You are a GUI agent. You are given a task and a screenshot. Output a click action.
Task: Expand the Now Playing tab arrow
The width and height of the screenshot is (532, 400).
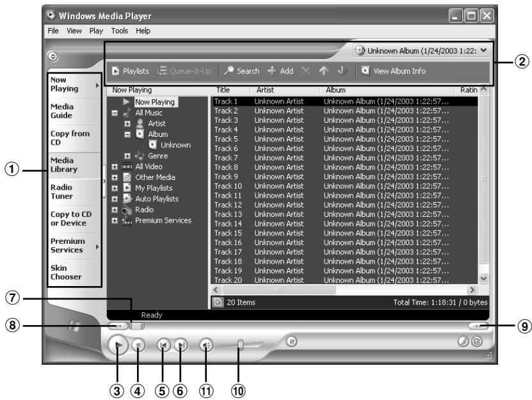pos(97,86)
